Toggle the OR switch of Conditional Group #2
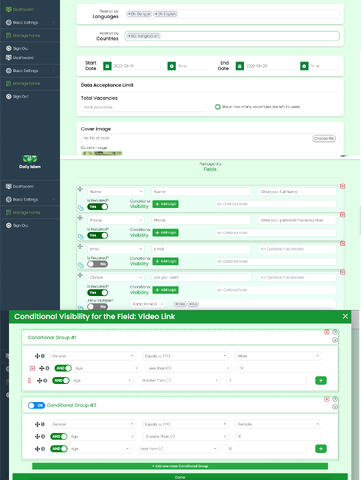Screen dimensions: 361x480 pyautogui.click(x=36, y=405)
